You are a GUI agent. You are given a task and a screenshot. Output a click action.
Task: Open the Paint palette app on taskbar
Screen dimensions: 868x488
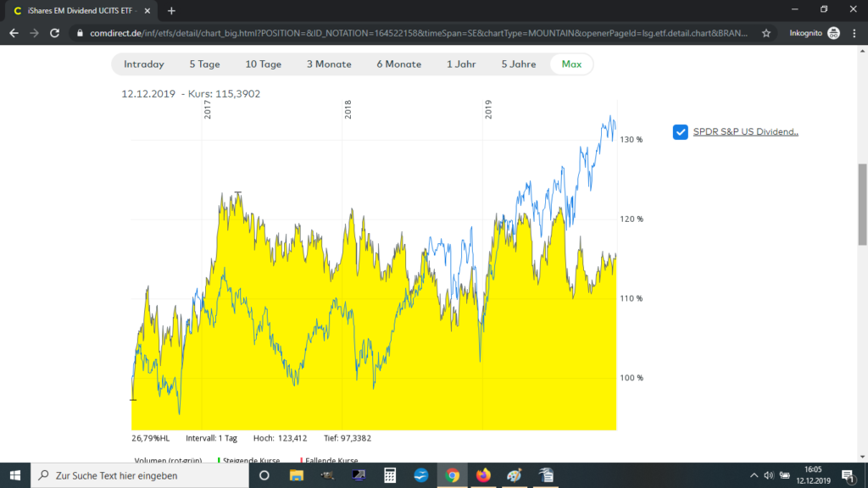pyautogui.click(x=515, y=475)
